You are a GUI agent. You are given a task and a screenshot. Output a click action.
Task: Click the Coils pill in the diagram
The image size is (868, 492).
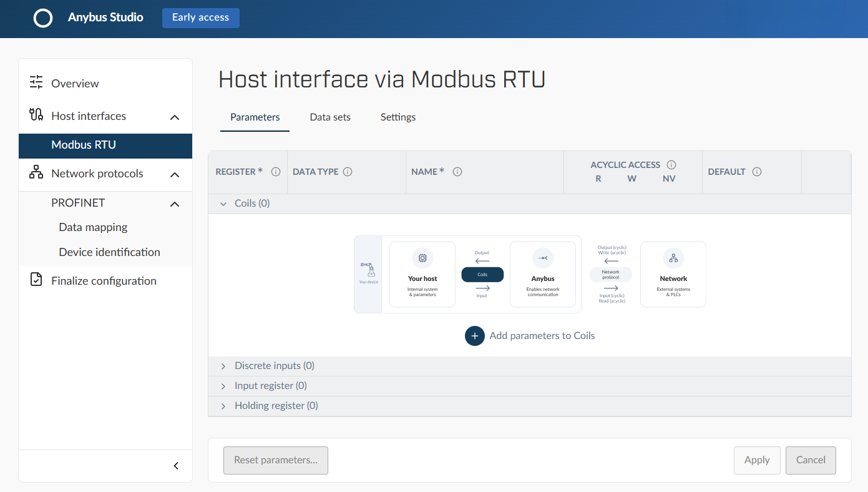click(x=482, y=274)
